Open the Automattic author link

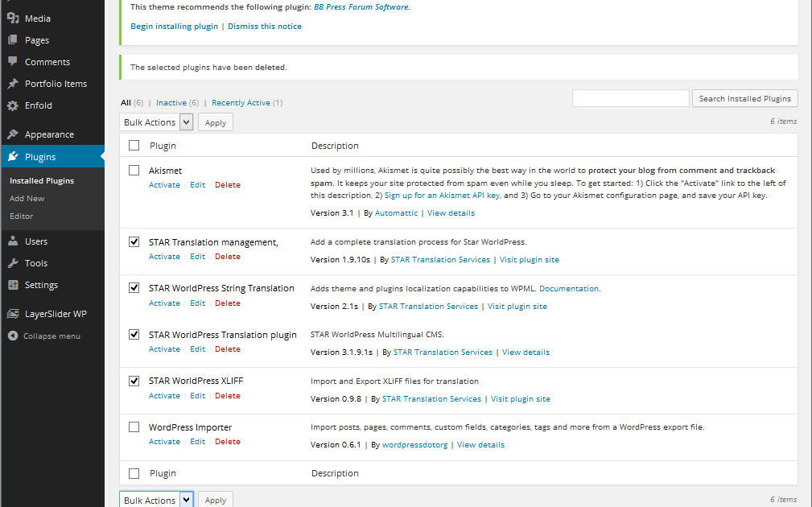(396, 212)
